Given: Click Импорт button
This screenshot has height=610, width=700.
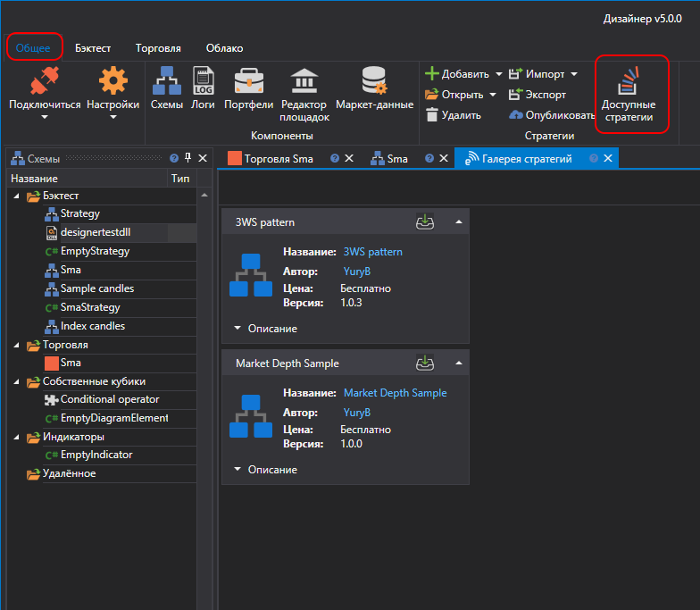Looking at the screenshot, I should coord(537,74).
